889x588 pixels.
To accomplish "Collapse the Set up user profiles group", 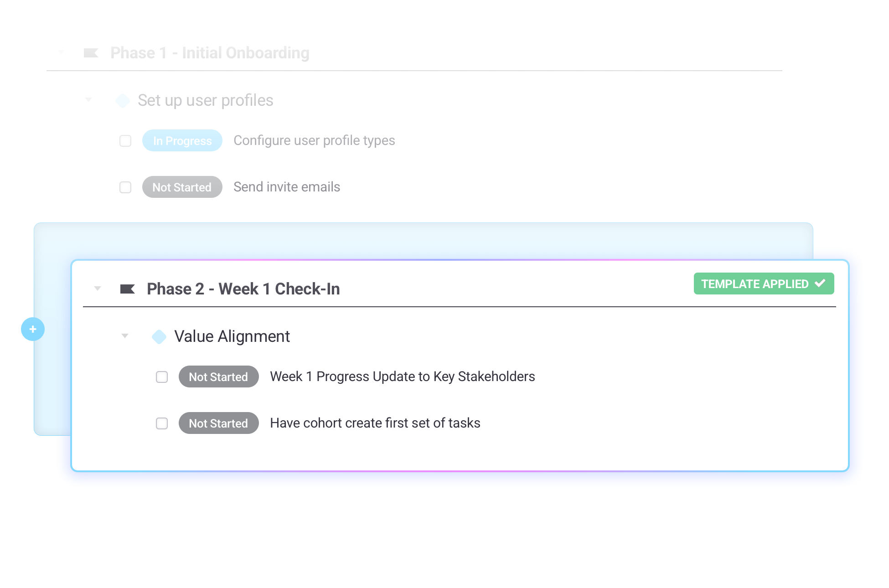I will pyautogui.click(x=88, y=99).
